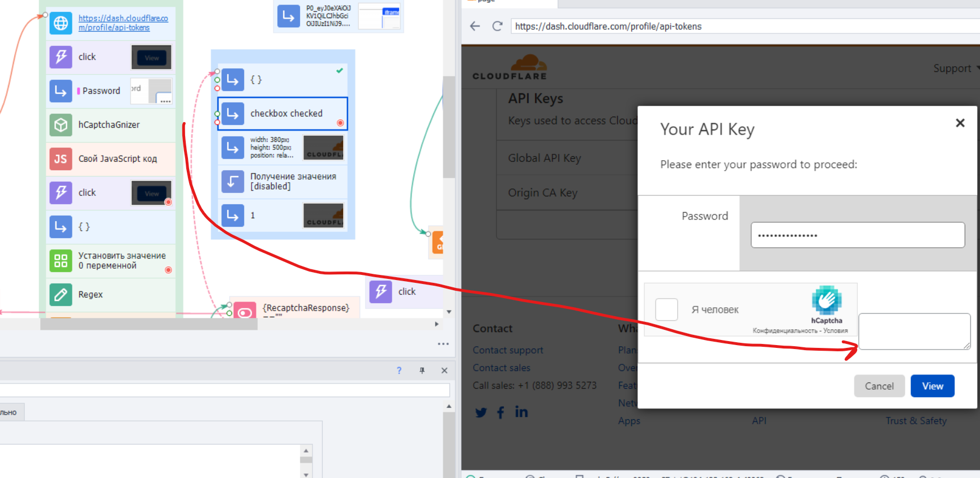Image resolution: width=980 pixels, height=478 pixels.
Task: Click the green Regex pencil icon
Action: click(61, 295)
